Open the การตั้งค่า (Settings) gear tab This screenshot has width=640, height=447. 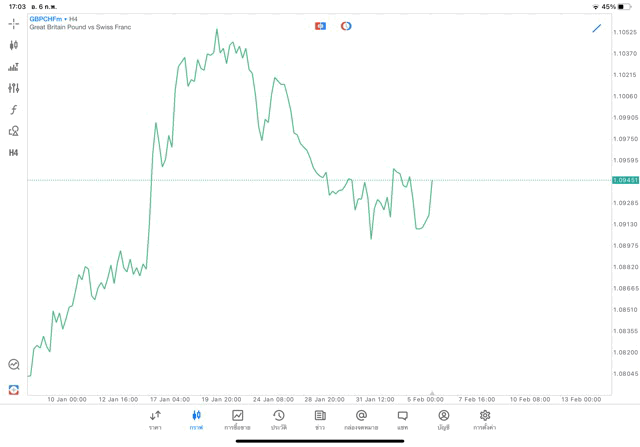point(485,419)
